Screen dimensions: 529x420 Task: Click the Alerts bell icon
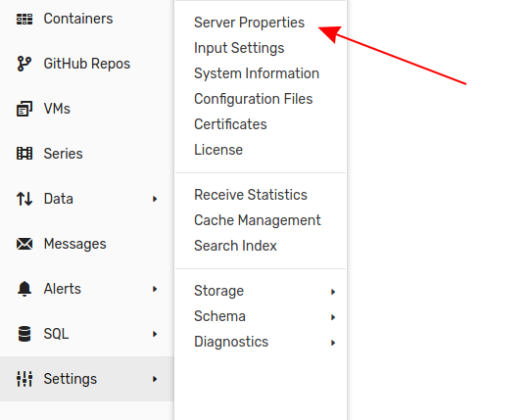pyautogui.click(x=24, y=289)
